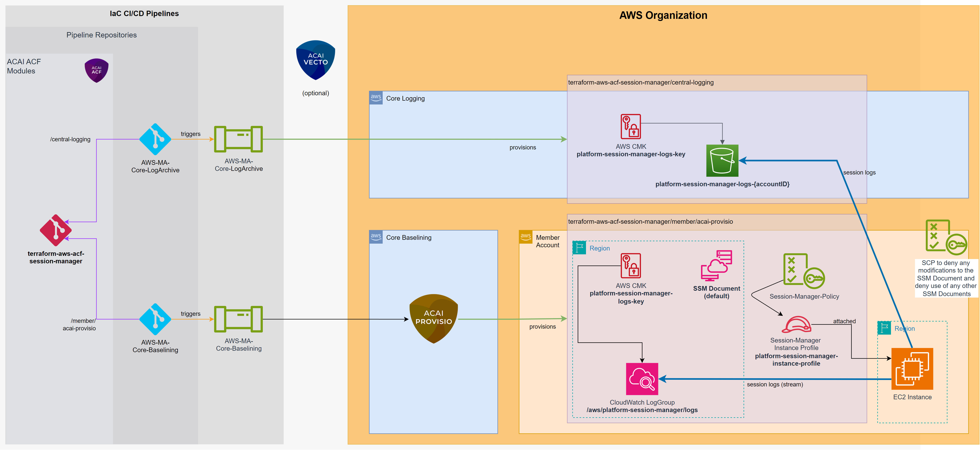The height and width of the screenshot is (450, 980).
Task: Select the green S3 bucket icon
Action: click(x=722, y=161)
